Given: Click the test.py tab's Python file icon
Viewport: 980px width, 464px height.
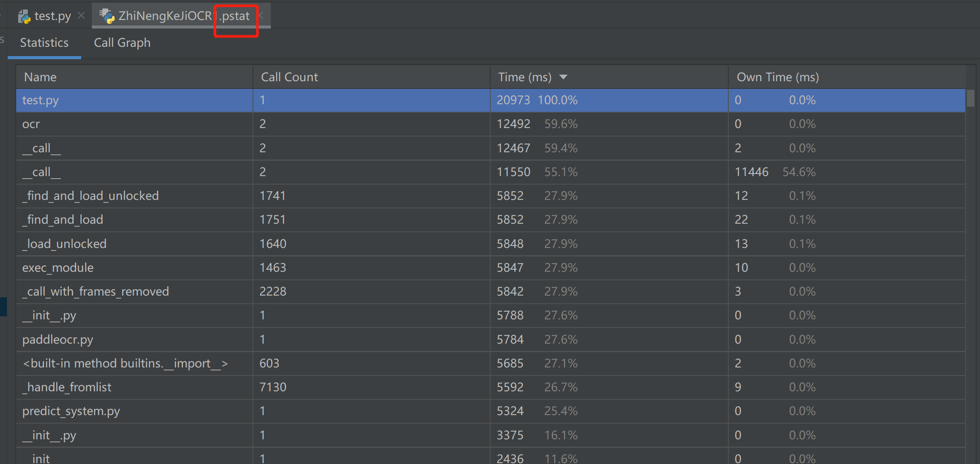Looking at the screenshot, I should coord(24,17).
